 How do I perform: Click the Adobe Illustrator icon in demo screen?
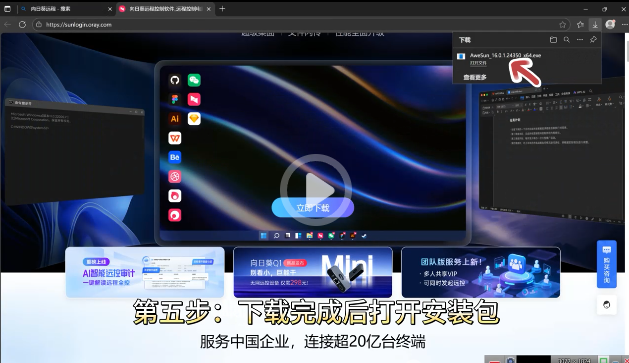coord(174,119)
